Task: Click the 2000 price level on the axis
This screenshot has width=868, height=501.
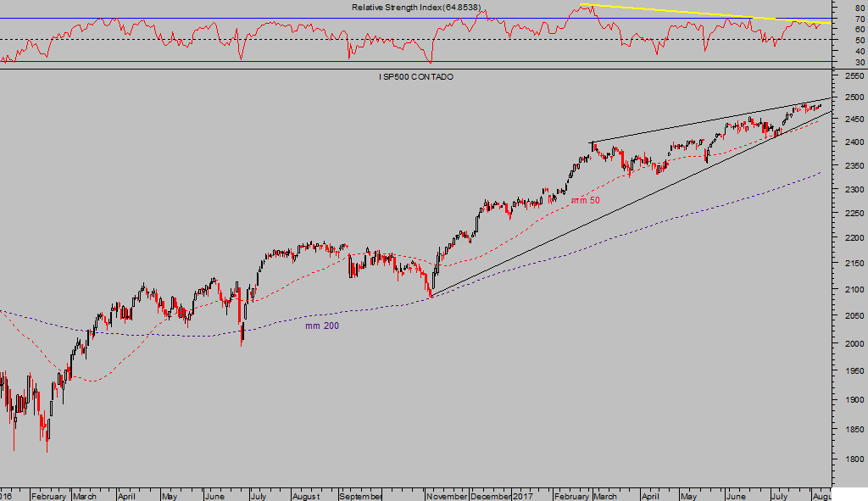Action: tap(851, 343)
